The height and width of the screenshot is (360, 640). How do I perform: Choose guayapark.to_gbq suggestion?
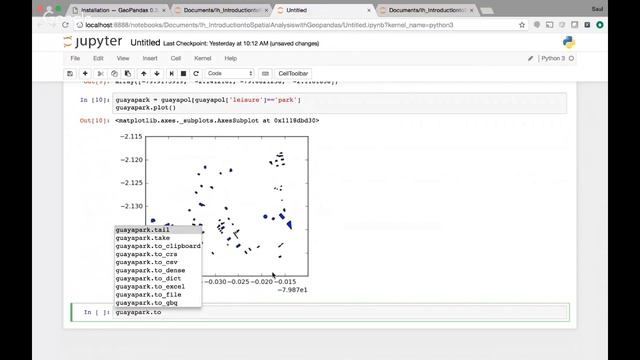158,303
